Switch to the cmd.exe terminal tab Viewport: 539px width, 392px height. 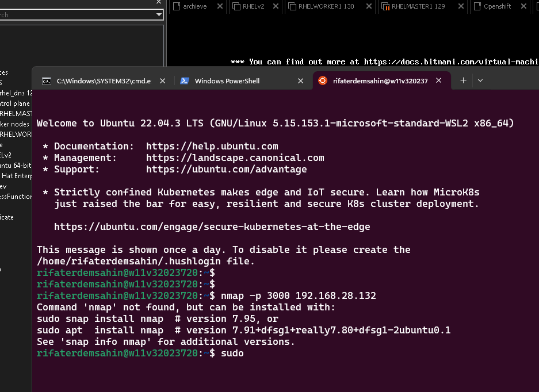tap(104, 81)
